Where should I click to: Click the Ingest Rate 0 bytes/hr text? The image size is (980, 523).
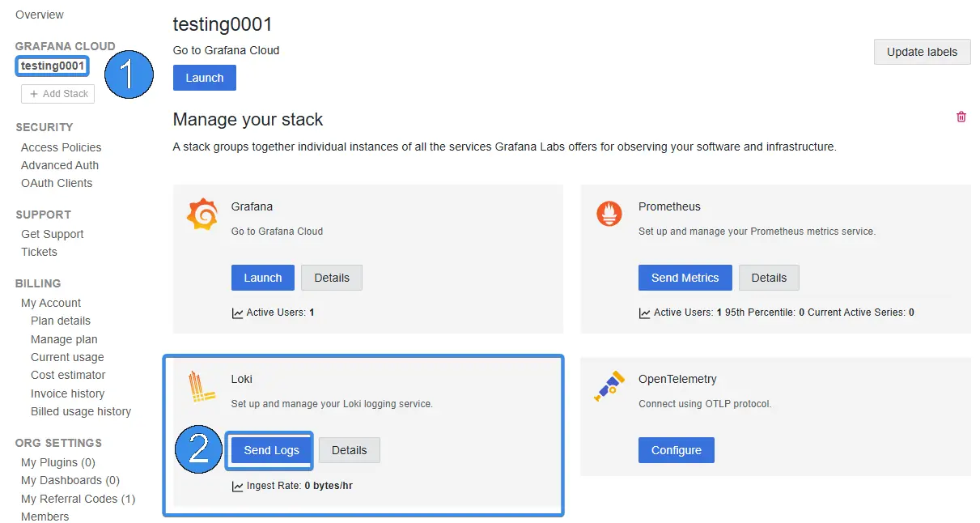click(299, 486)
